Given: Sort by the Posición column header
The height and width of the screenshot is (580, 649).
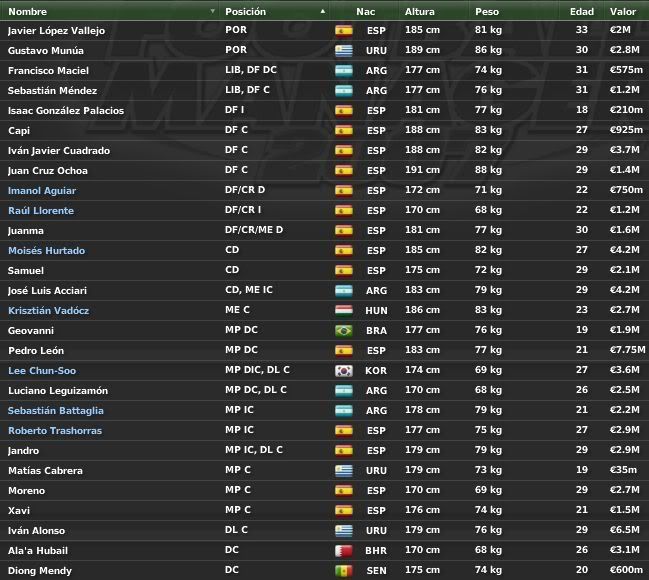Looking at the screenshot, I should point(245,12).
